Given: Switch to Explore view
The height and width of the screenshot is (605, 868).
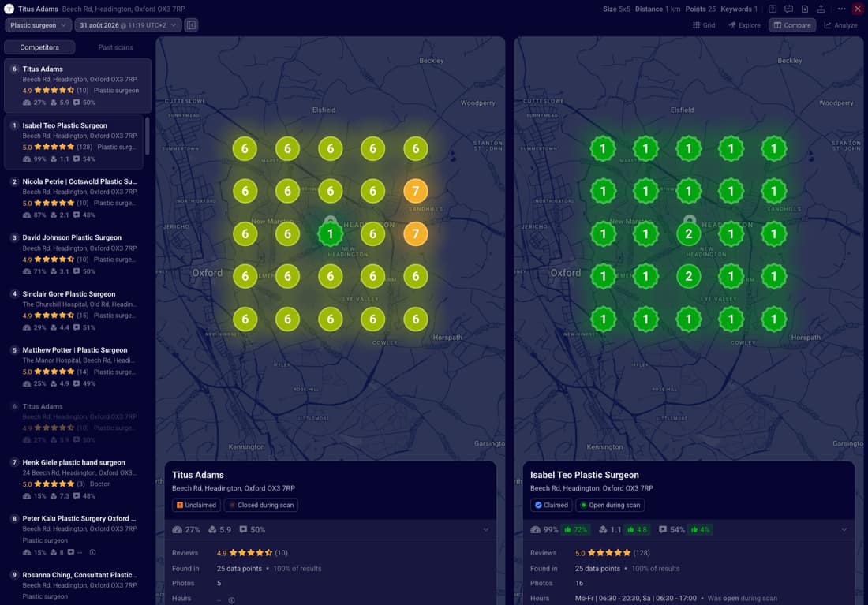Looking at the screenshot, I should tap(744, 25).
